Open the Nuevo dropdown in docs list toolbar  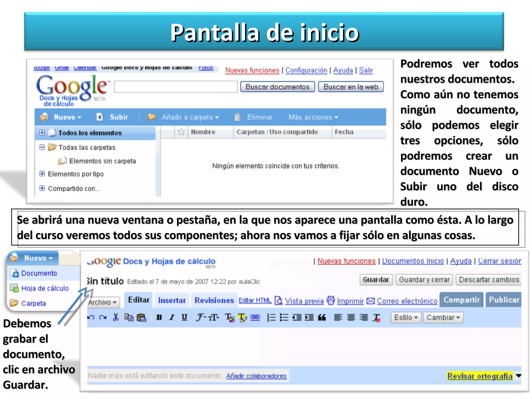click(61, 117)
